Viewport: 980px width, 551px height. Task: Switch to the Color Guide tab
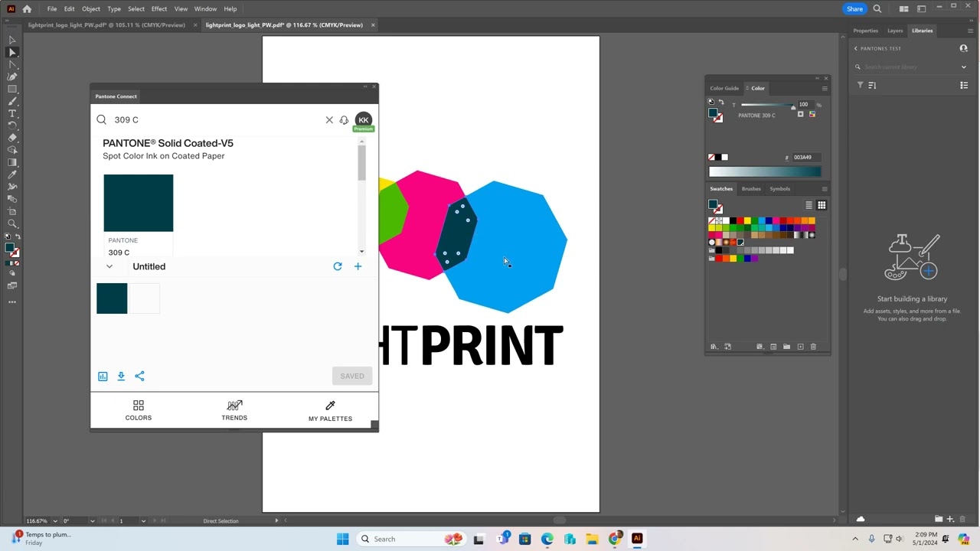(724, 88)
